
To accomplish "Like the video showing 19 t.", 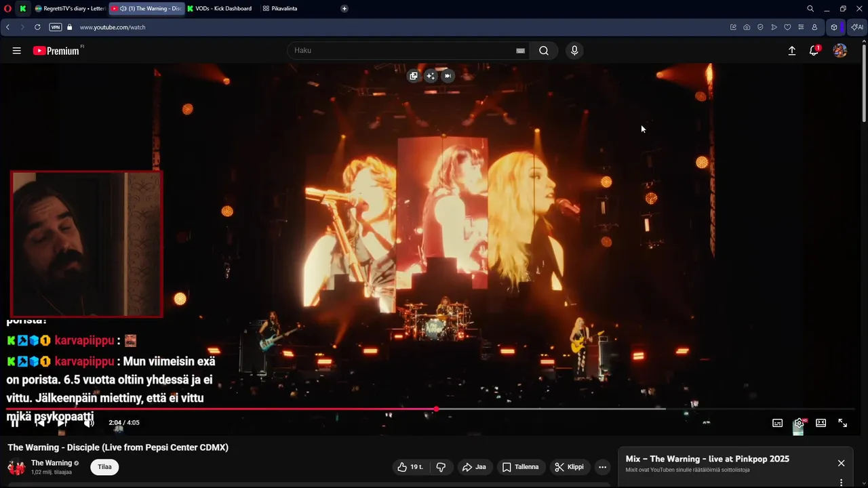I will coord(410,467).
